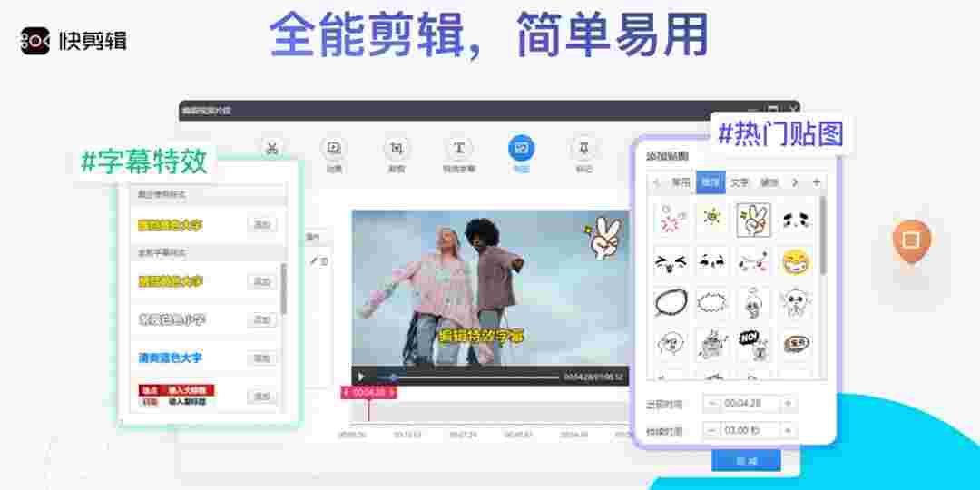This screenshot has width=980, height=490.
Task: Click the sticker grid scrollbar
Action: point(823,234)
